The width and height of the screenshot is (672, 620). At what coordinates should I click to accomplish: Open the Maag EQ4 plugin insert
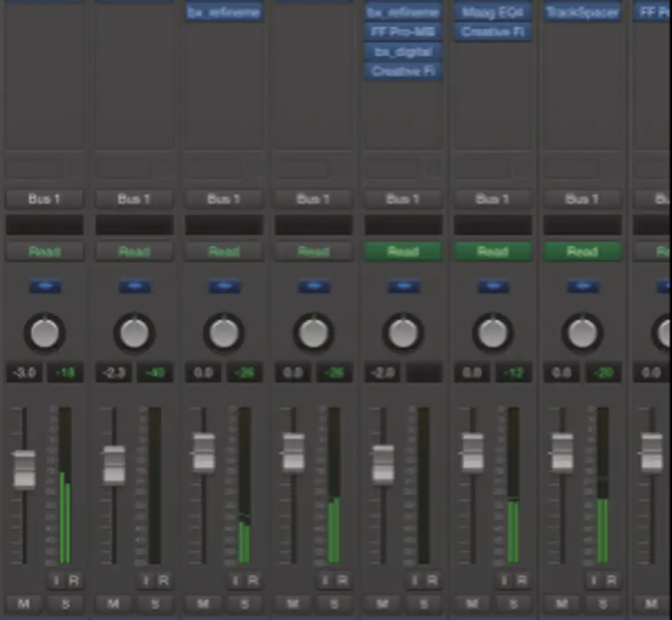point(492,12)
